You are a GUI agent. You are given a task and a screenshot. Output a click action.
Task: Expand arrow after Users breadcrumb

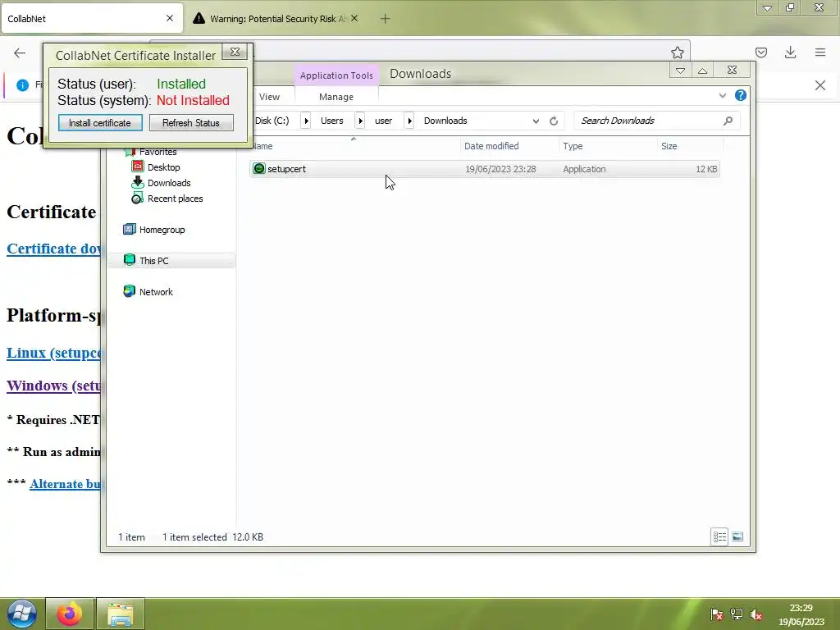(360, 121)
